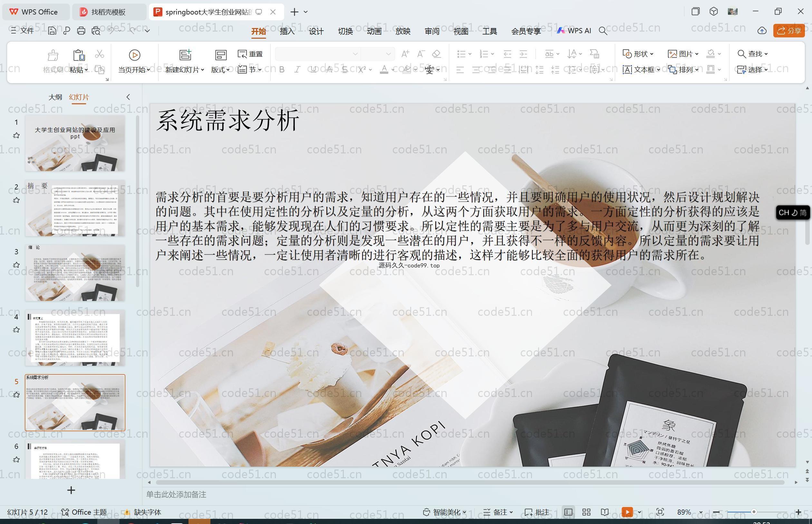The height and width of the screenshot is (524, 812).
Task: Open the Shapes (形状) dropdown
Action: tap(638, 54)
